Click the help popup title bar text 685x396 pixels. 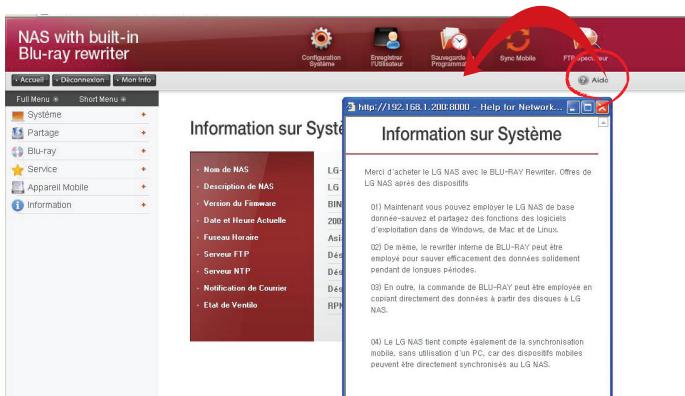460,107
